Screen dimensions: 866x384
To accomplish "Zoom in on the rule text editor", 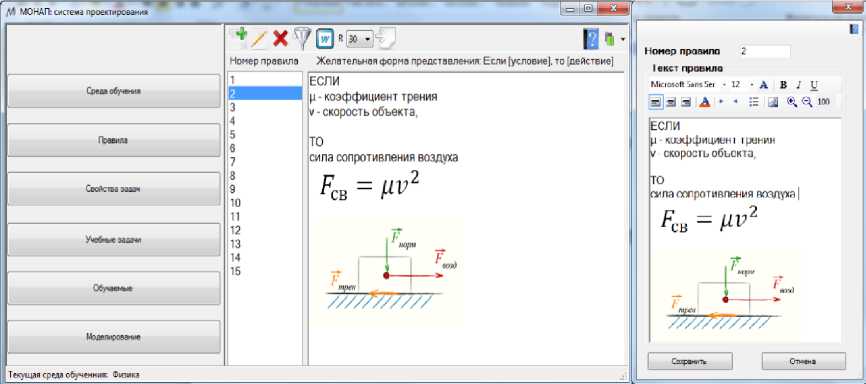I will tap(792, 102).
